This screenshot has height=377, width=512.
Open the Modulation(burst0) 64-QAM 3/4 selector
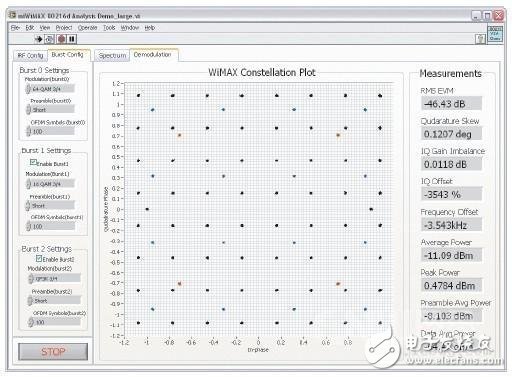coord(50,89)
